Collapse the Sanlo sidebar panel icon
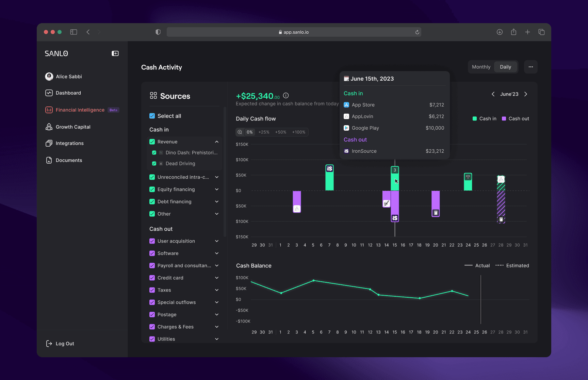The width and height of the screenshot is (588, 380). [115, 53]
